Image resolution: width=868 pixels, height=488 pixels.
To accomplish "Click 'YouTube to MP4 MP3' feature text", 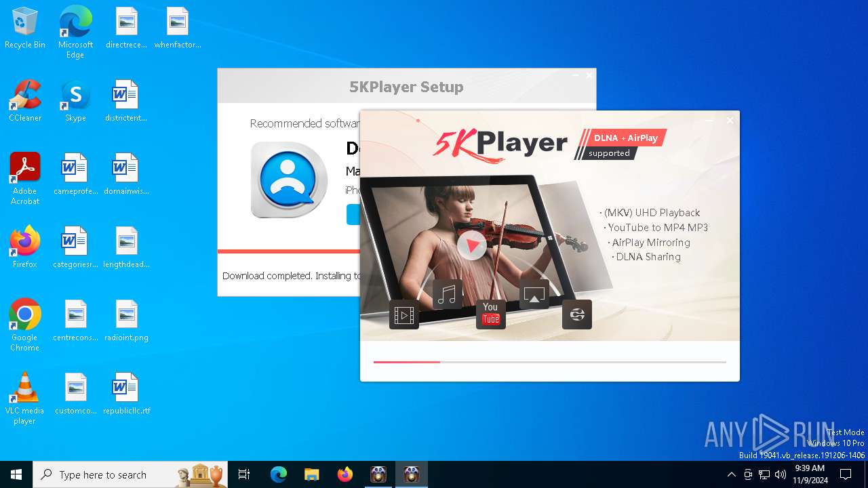I will [x=658, y=228].
